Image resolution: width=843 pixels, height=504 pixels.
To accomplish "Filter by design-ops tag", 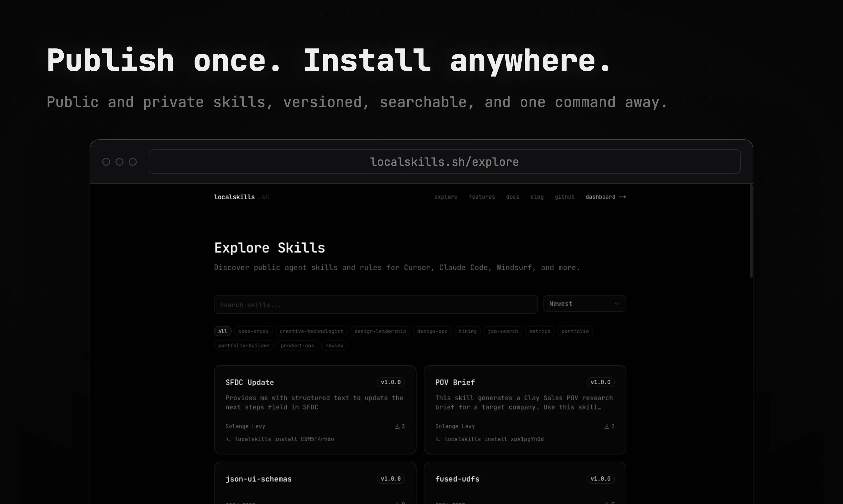I will (x=432, y=331).
